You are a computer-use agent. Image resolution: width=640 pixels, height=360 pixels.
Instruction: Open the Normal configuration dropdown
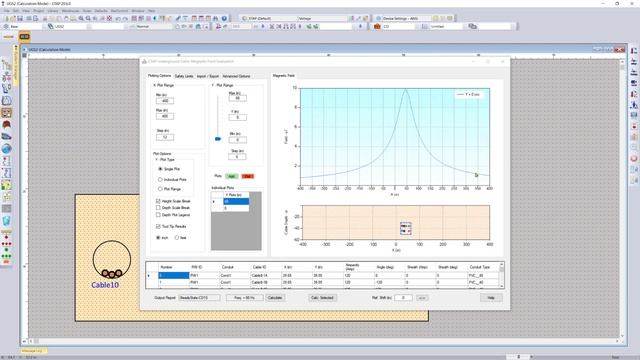153,27
